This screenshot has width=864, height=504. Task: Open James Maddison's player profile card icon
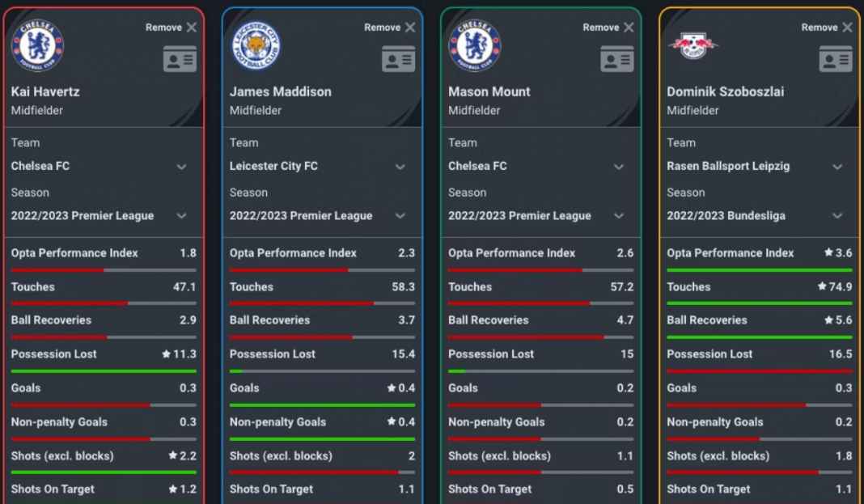[x=398, y=59]
